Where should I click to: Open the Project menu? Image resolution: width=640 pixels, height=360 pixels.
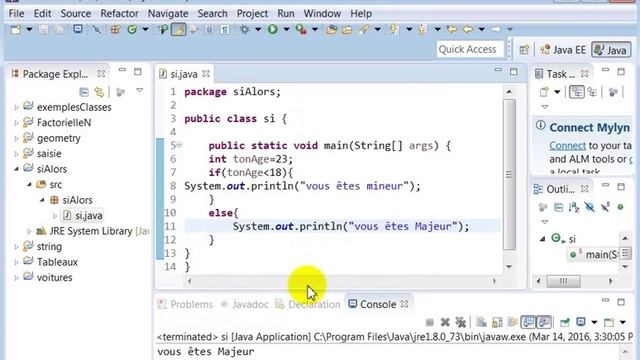252,14
